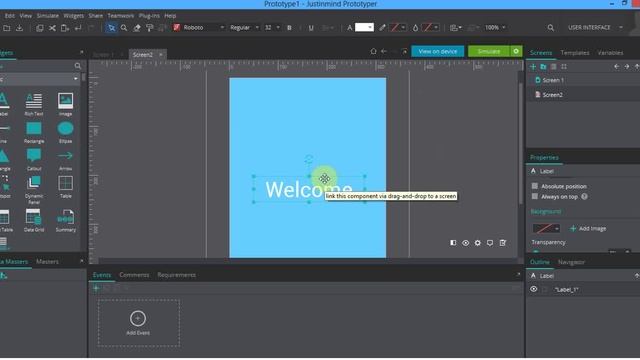Select the Rich Text widget
The height and width of the screenshot is (360, 640).
coord(34,104)
